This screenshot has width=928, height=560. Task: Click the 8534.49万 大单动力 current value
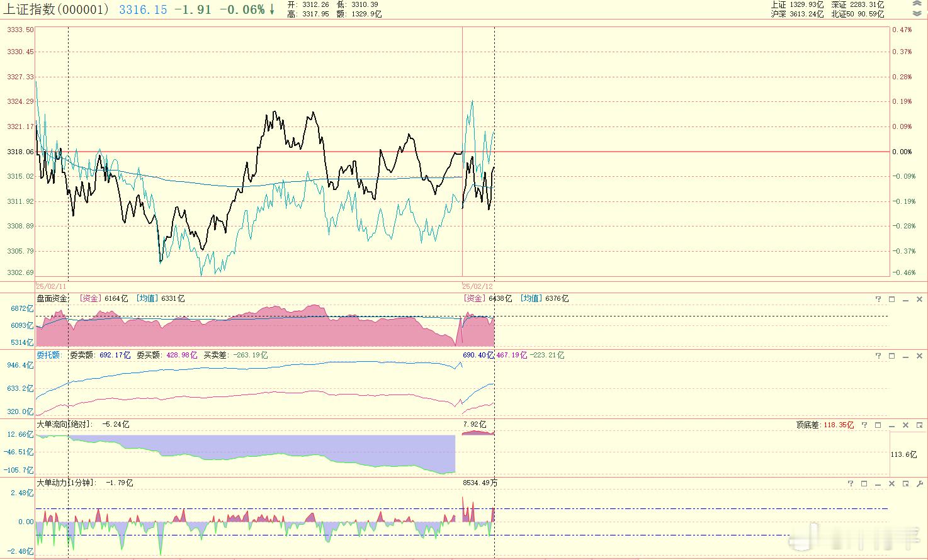(x=480, y=483)
